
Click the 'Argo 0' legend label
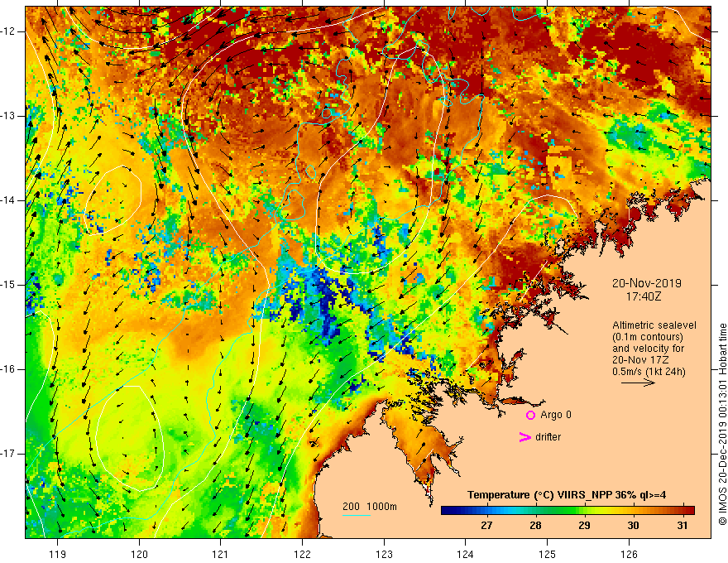point(556,415)
